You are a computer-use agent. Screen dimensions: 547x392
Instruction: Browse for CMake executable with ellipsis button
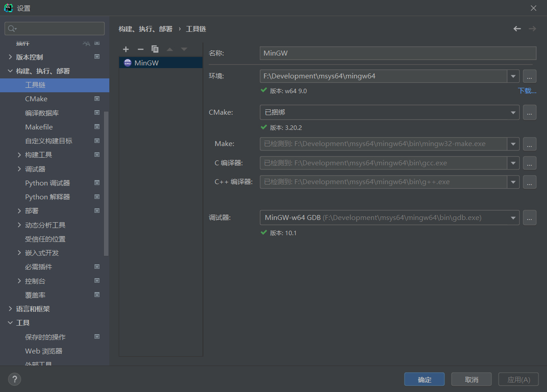[x=530, y=112]
